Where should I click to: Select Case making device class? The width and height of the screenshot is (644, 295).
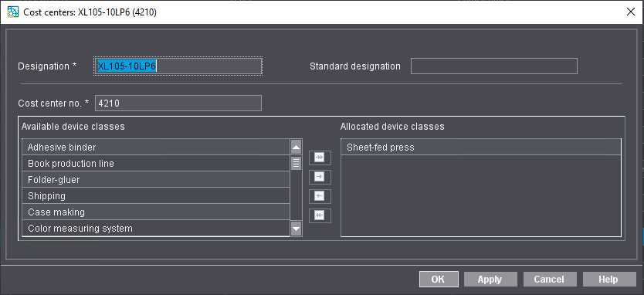[x=156, y=212]
